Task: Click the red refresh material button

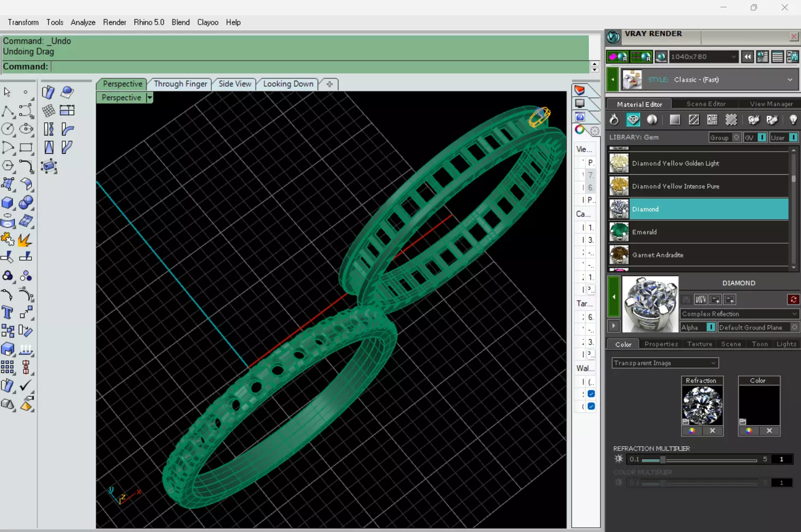Action: click(x=793, y=299)
